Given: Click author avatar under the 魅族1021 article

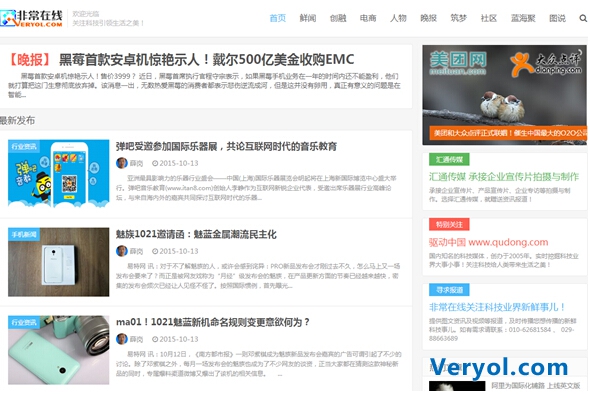Looking at the screenshot, I should click(x=122, y=251).
